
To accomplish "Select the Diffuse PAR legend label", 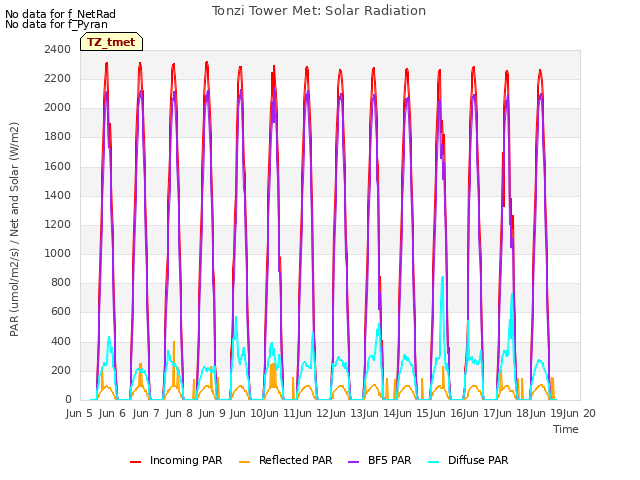I will (x=478, y=460).
